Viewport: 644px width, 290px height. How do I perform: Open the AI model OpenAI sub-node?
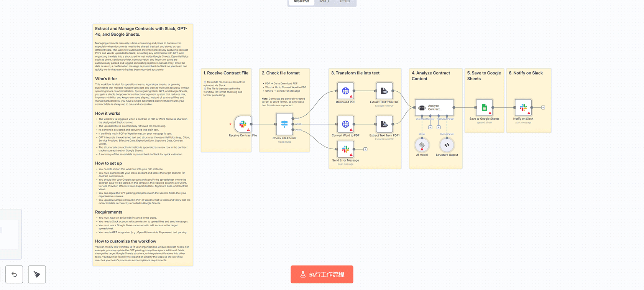422,145
